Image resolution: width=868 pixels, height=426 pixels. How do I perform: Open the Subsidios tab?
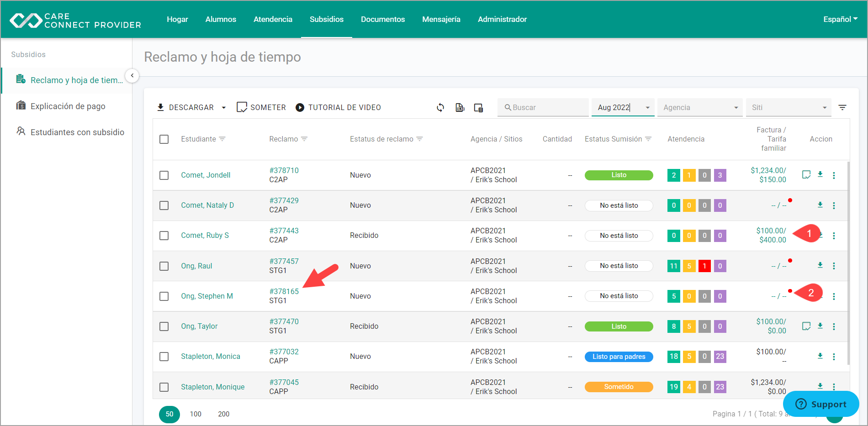point(327,19)
